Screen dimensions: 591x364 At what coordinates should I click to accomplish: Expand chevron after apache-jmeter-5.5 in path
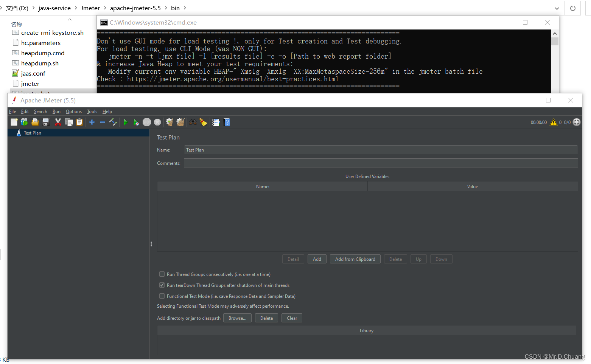[166, 8]
